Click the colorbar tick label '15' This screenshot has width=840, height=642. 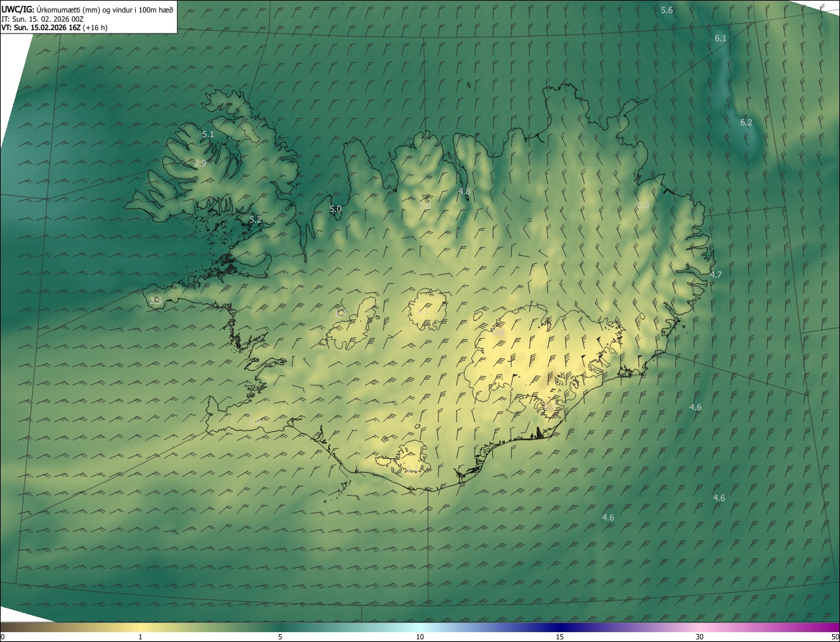pos(560,637)
